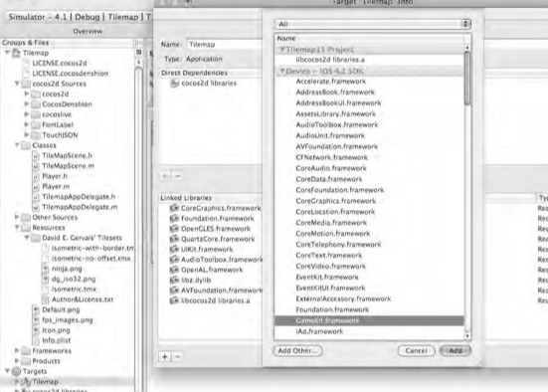Click Cancel in the framework sheet
The width and height of the screenshot is (548, 392).
pyautogui.click(x=417, y=351)
